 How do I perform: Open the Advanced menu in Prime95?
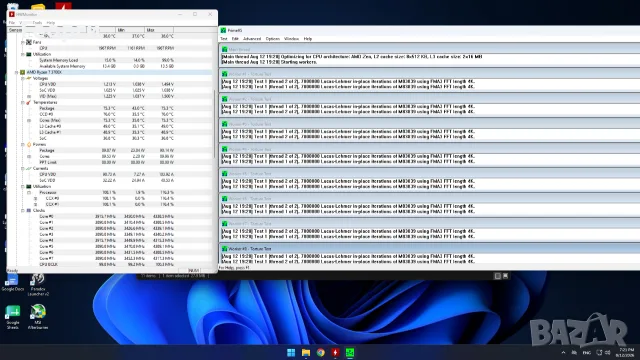(x=252, y=39)
